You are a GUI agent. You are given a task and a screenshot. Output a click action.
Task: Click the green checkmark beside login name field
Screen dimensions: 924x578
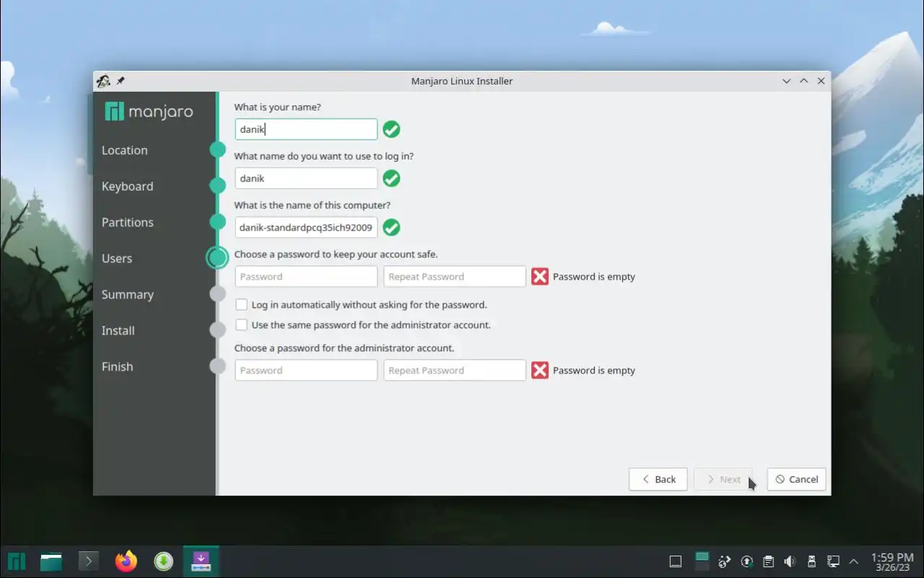391,178
